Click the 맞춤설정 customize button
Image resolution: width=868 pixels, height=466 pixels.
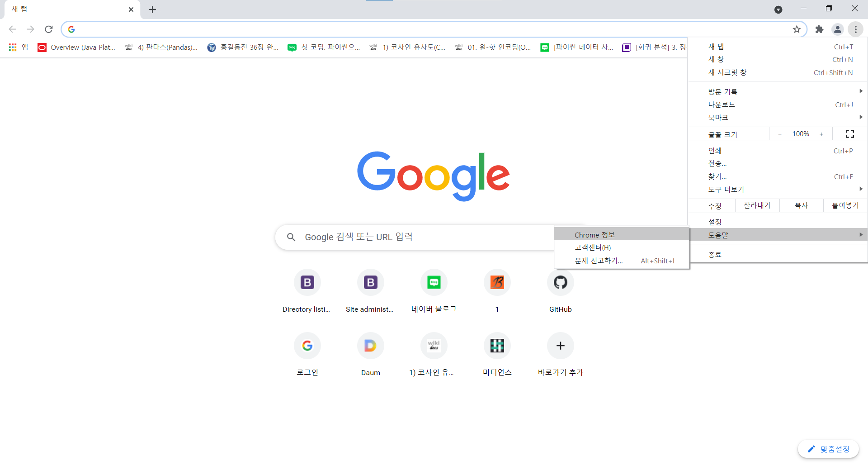tap(828, 449)
